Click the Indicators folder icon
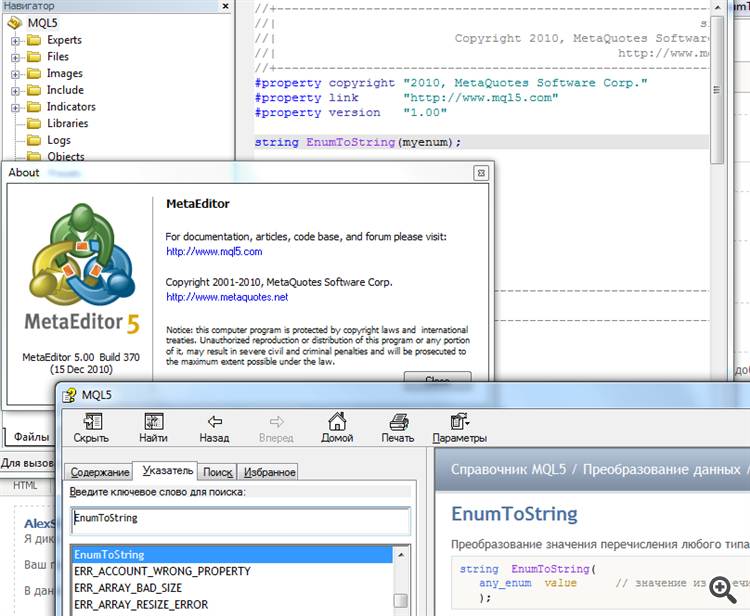This screenshot has width=750, height=616. point(34,107)
